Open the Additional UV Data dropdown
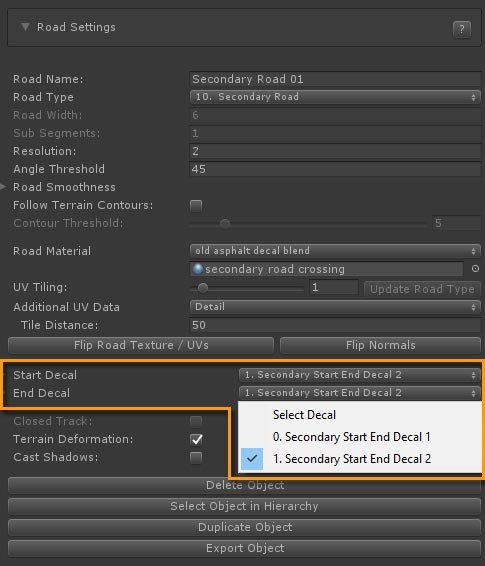The image size is (485, 566). tap(335, 307)
